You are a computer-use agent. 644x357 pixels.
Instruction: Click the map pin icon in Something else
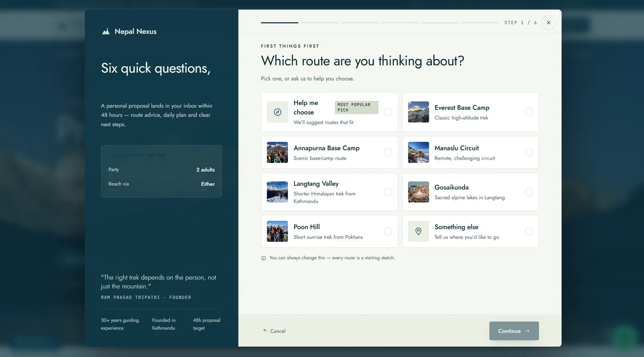(418, 231)
